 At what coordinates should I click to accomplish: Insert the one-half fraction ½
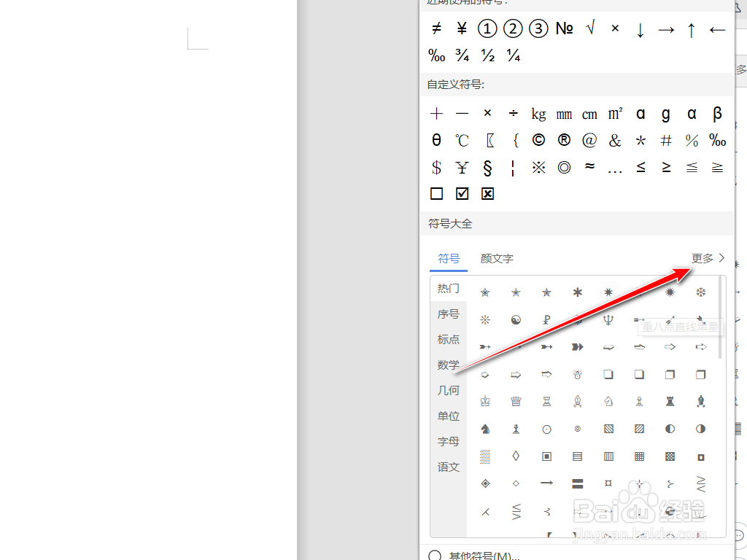coord(488,55)
